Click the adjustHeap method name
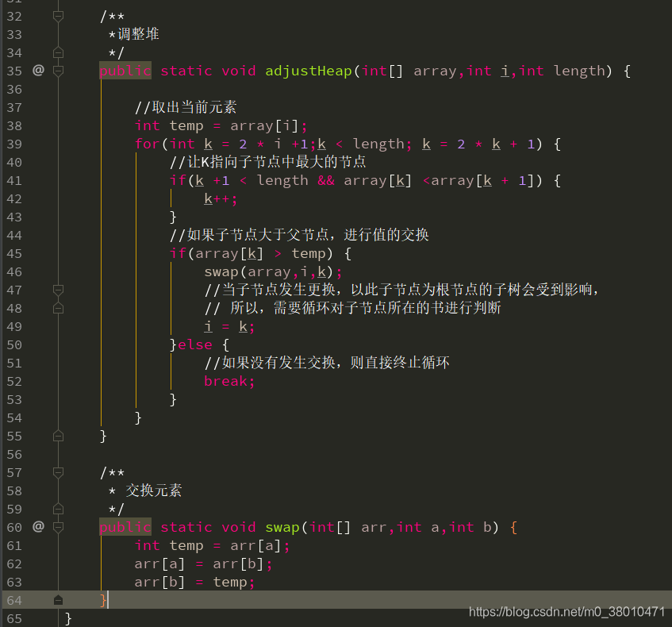This screenshot has height=627, width=672. tap(309, 71)
